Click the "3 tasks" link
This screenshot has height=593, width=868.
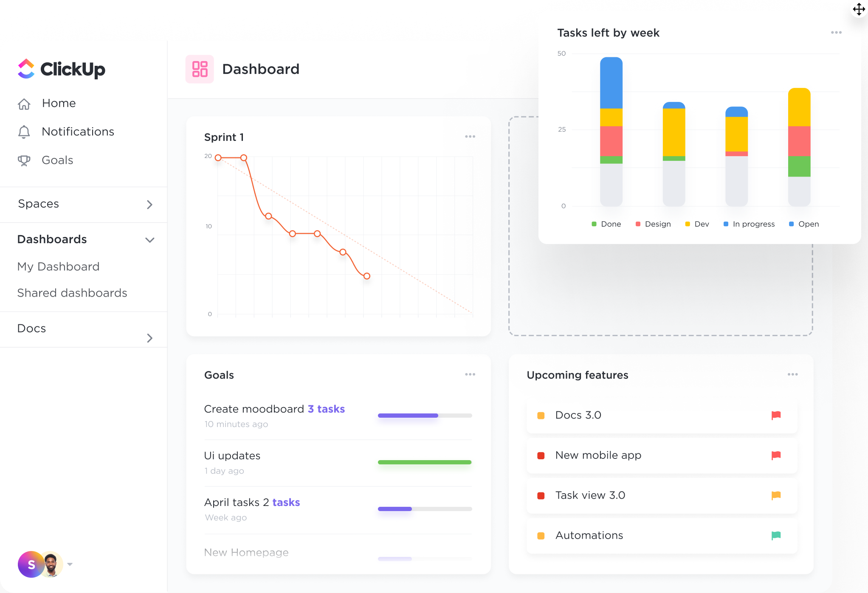pos(326,409)
